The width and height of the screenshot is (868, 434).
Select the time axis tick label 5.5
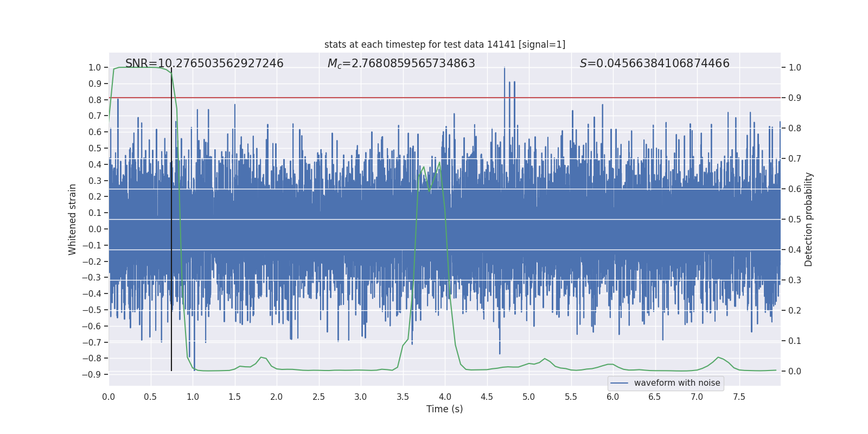tap(571, 397)
